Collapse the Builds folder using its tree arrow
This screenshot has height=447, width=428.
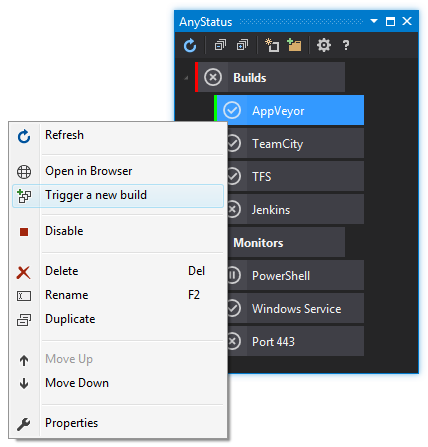tap(186, 78)
